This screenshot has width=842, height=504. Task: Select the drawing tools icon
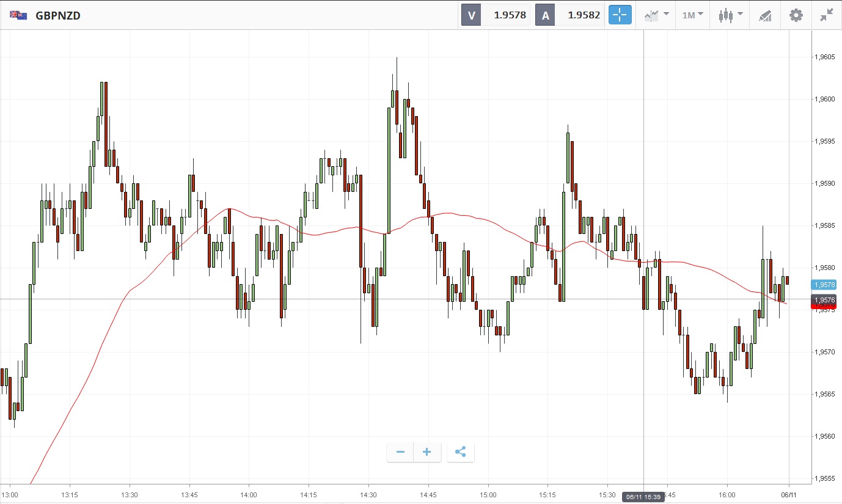click(765, 15)
